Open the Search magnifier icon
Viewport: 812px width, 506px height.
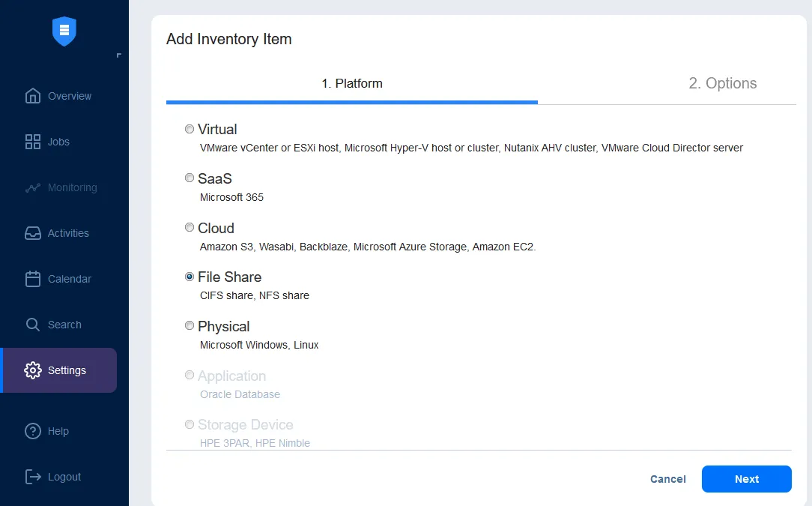(33, 325)
